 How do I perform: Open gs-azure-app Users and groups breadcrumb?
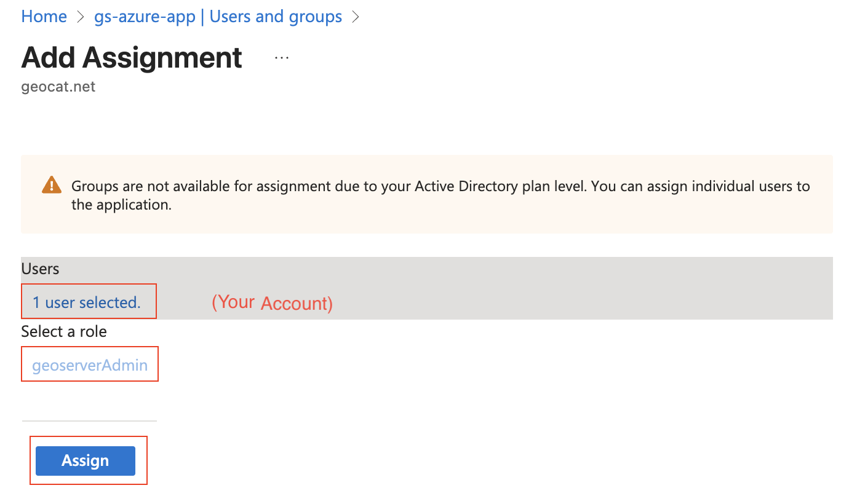tap(218, 17)
